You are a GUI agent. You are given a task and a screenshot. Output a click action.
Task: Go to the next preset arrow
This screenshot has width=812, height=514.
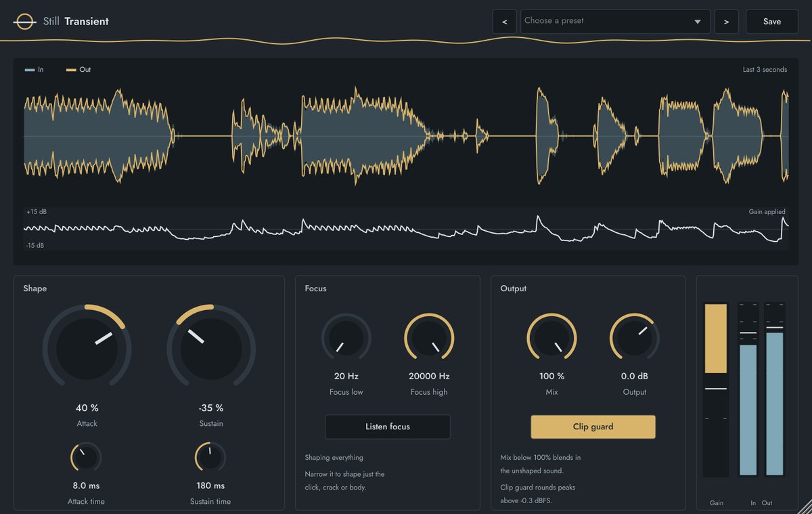click(726, 22)
